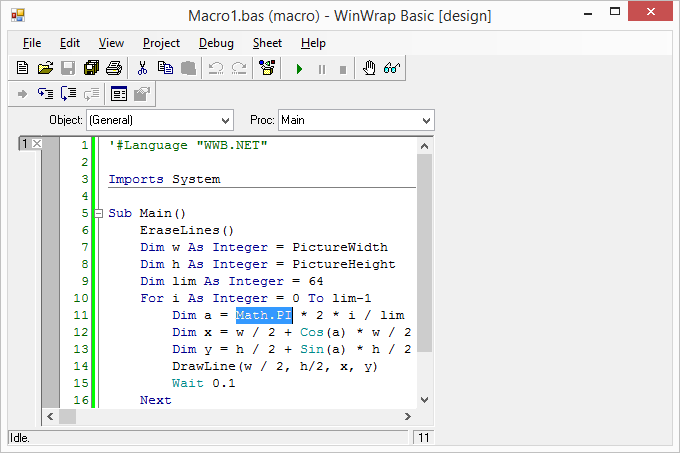Close sheet 1 with its X button
The width and height of the screenshot is (680, 453).
(37, 145)
